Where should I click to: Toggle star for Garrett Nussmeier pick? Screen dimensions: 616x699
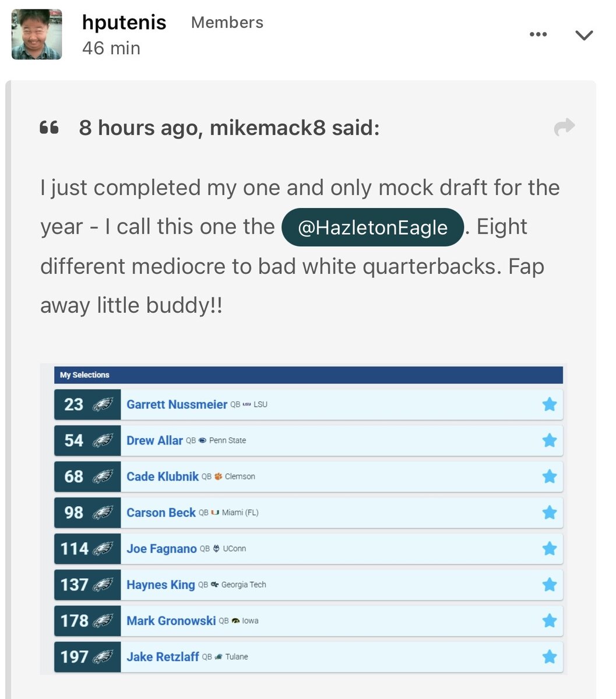tap(549, 404)
